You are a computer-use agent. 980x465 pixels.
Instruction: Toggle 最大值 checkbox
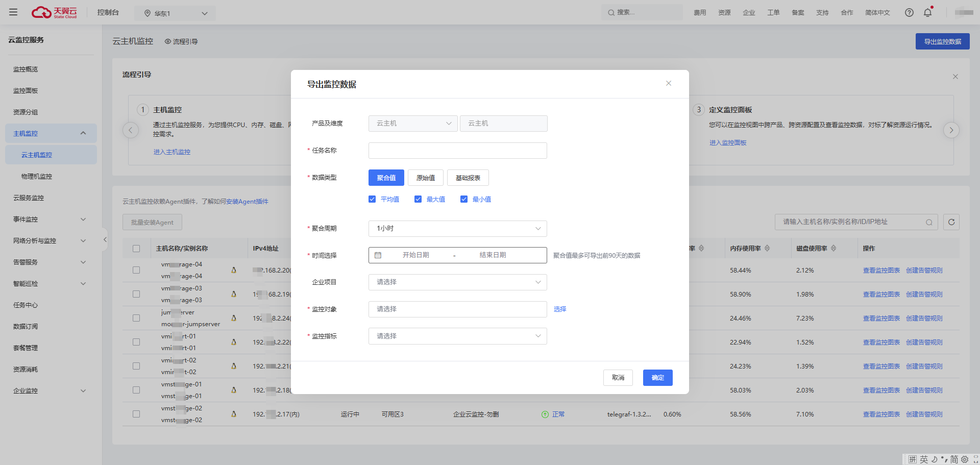418,199
